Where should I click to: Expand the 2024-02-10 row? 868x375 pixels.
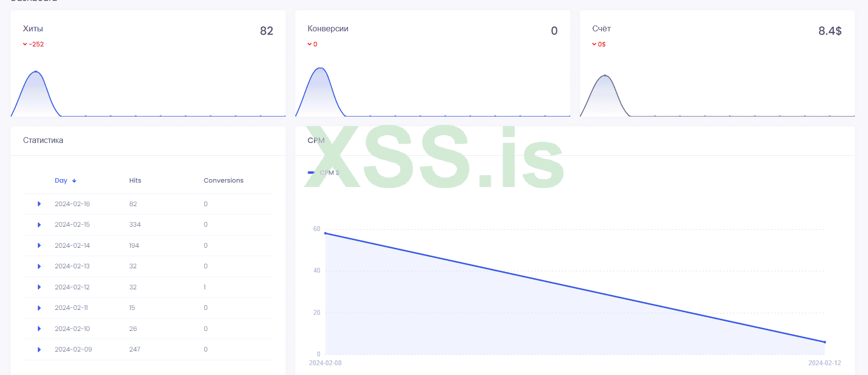39,328
